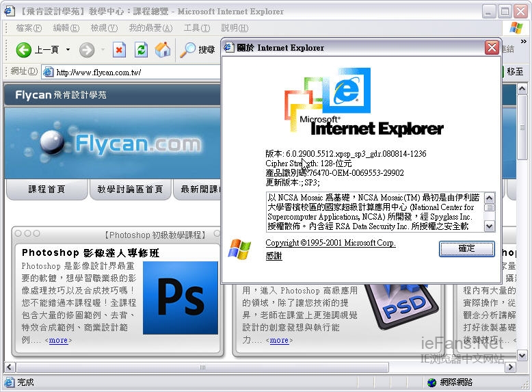Click the Stop loading icon
532x392 pixels.
click(x=120, y=49)
